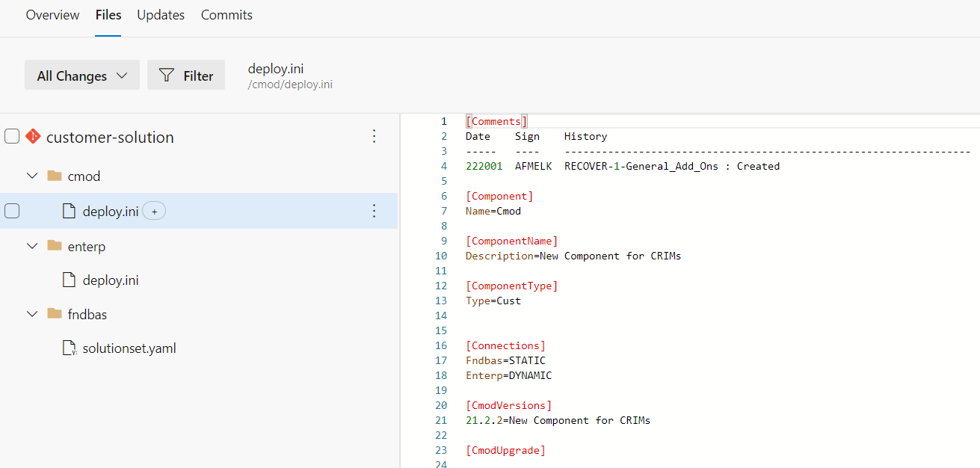Click the Filter button
This screenshot has width=980, height=468.
[186, 75]
